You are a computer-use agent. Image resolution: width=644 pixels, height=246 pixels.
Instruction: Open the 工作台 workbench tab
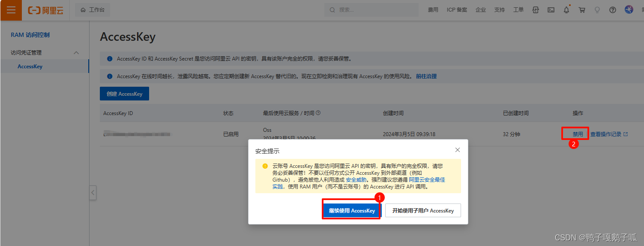click(x=93, y=10)
